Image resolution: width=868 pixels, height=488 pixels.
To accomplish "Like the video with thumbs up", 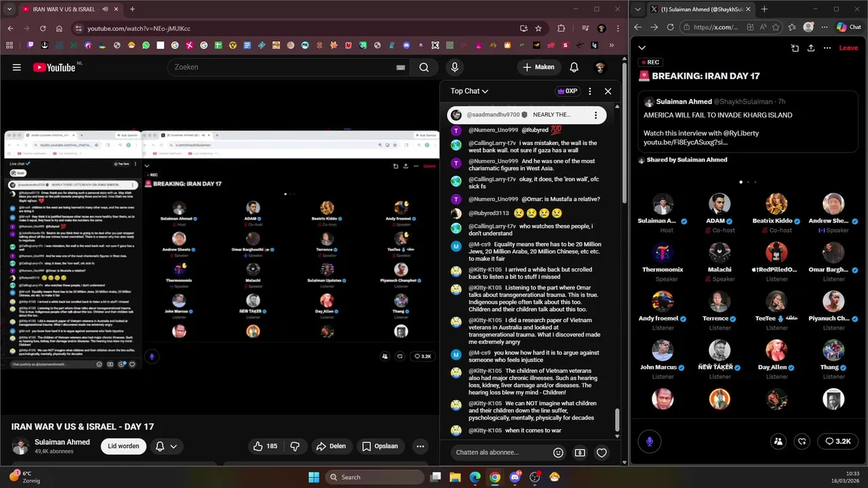I will 265,446.
